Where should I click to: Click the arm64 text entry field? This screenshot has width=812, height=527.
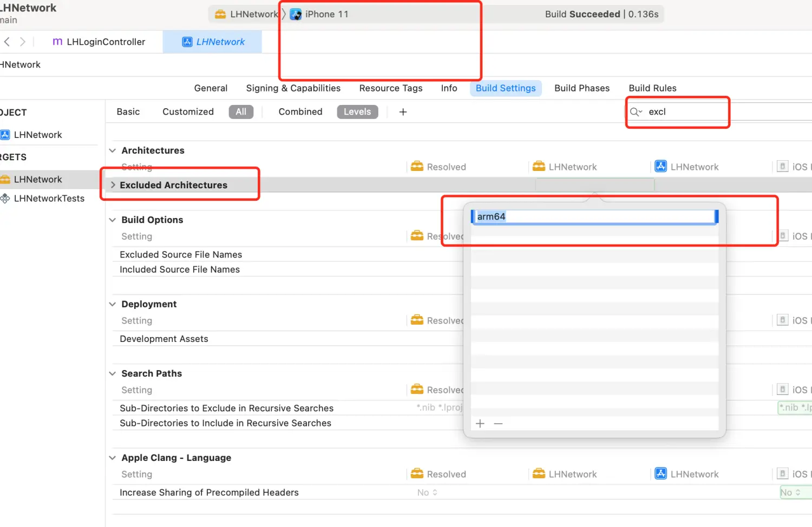[x=594, y=217]
